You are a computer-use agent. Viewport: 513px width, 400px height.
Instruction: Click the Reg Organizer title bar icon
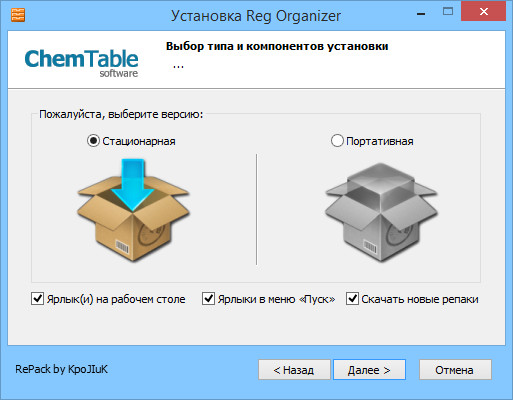click(x=18, y=15)
